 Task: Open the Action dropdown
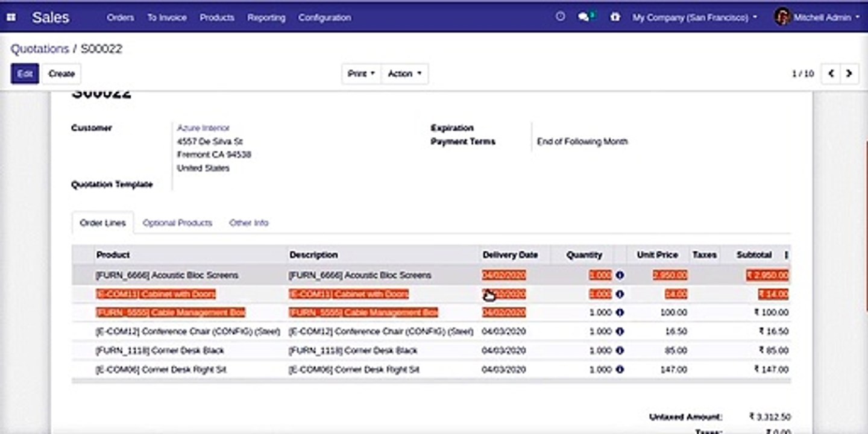pyautogui.click(x=404, y=74)
